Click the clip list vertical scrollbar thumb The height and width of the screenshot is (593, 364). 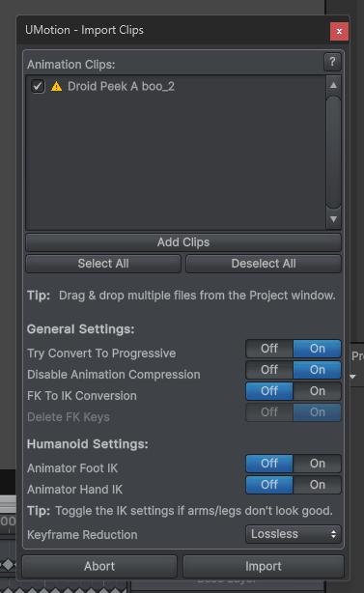pos(333,152)
